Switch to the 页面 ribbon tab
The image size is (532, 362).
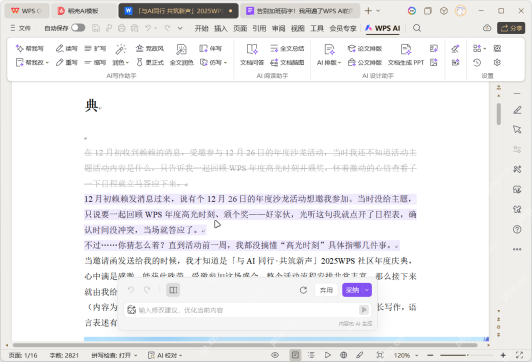click(x=240, y=28)
